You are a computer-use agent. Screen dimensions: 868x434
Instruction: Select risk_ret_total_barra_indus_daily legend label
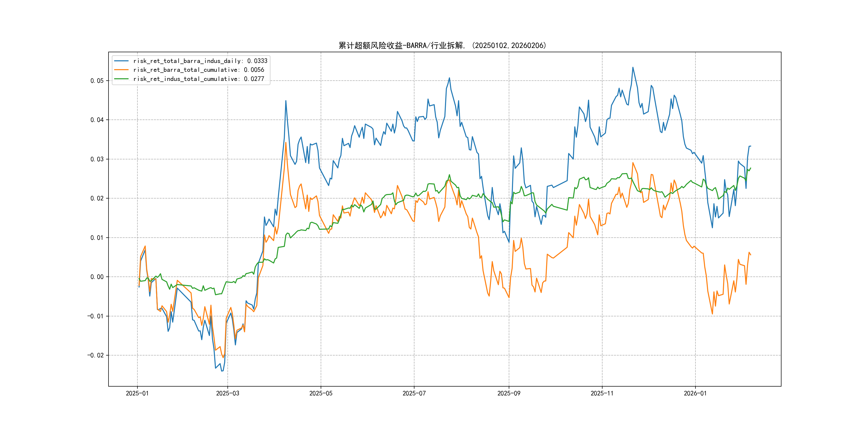pos(200,61)
